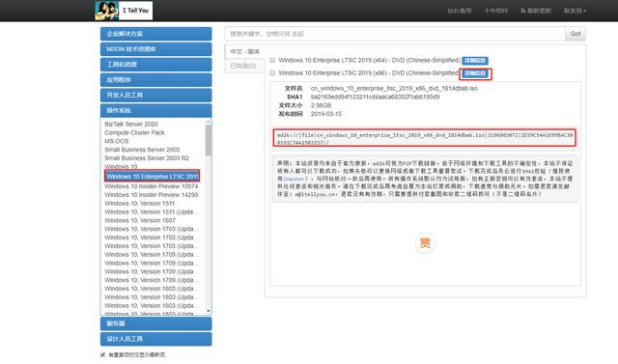Select Compute Cluster Pack in the list

pyautogui.click(x=134, y=132)
